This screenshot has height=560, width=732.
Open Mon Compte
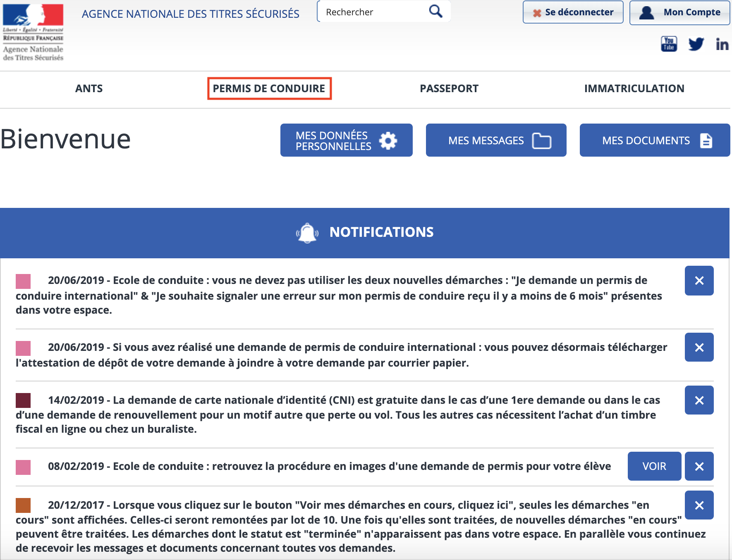pyautogui.click(x=679, y=12)
